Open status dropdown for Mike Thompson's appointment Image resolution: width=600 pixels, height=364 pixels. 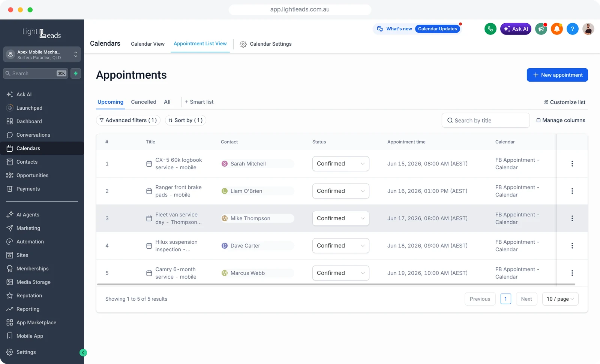click(x=340, y=218)
